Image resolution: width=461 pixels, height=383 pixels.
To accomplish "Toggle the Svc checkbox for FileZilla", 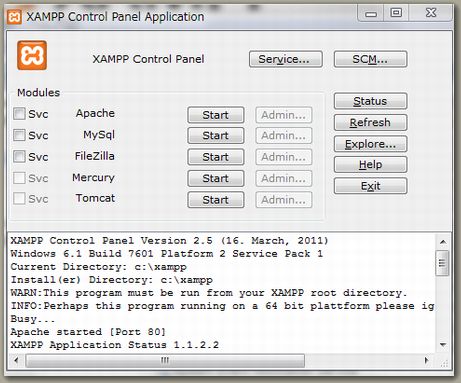I will pyautogui.click(x=19, y=156).
